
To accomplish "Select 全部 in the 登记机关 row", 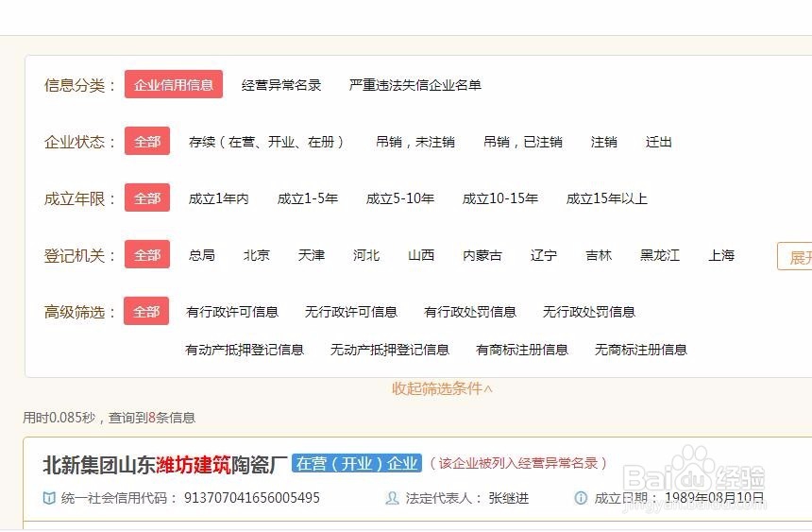I will [147, 254].
